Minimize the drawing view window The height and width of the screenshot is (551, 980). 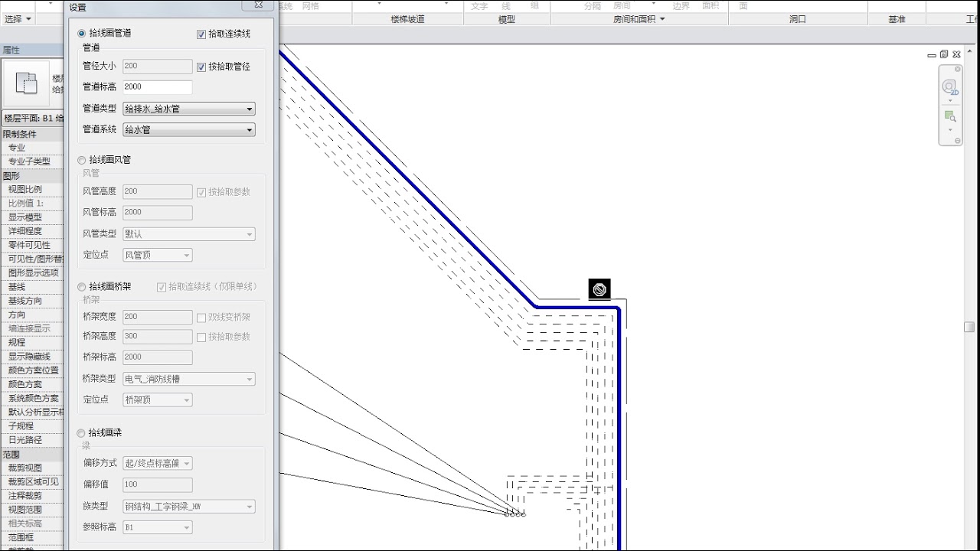932,55
